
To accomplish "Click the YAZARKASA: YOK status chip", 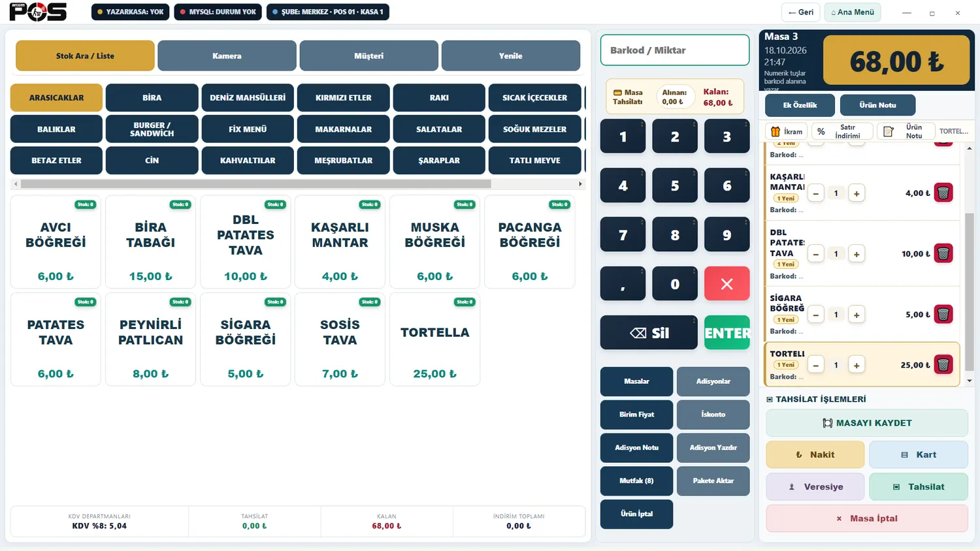I will [130, 12].
